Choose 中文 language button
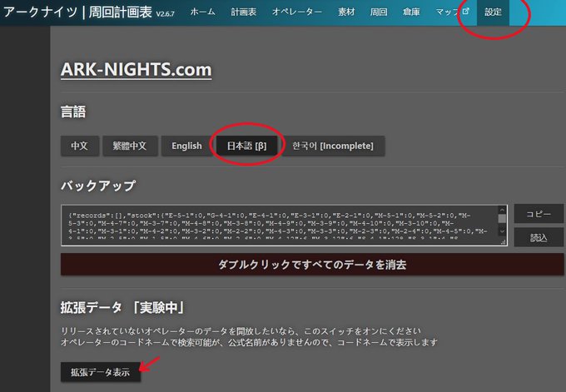The image size is (566, 392). click(79, 146)
